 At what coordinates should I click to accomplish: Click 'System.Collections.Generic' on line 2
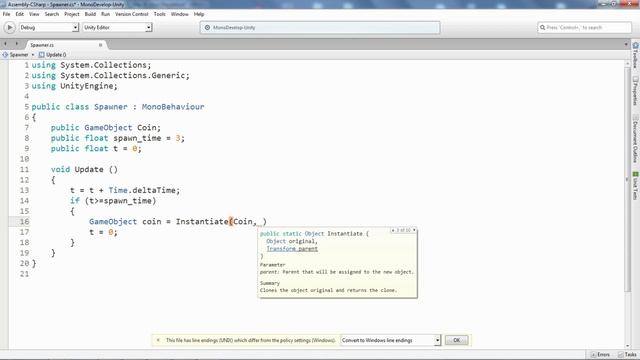pyautogui.click(x=123, y=76)
